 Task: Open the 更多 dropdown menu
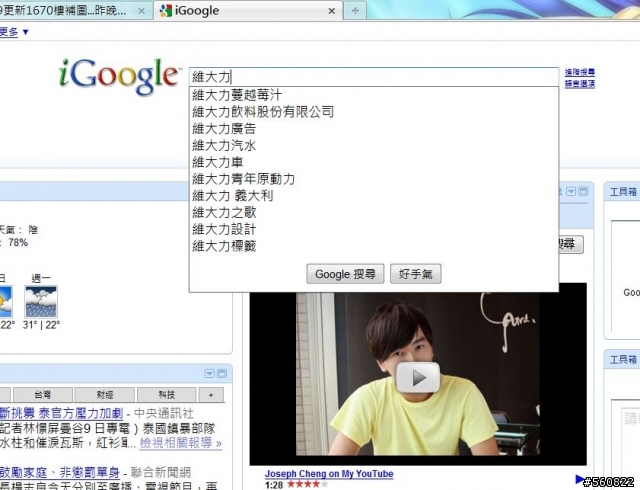point(14,32)
